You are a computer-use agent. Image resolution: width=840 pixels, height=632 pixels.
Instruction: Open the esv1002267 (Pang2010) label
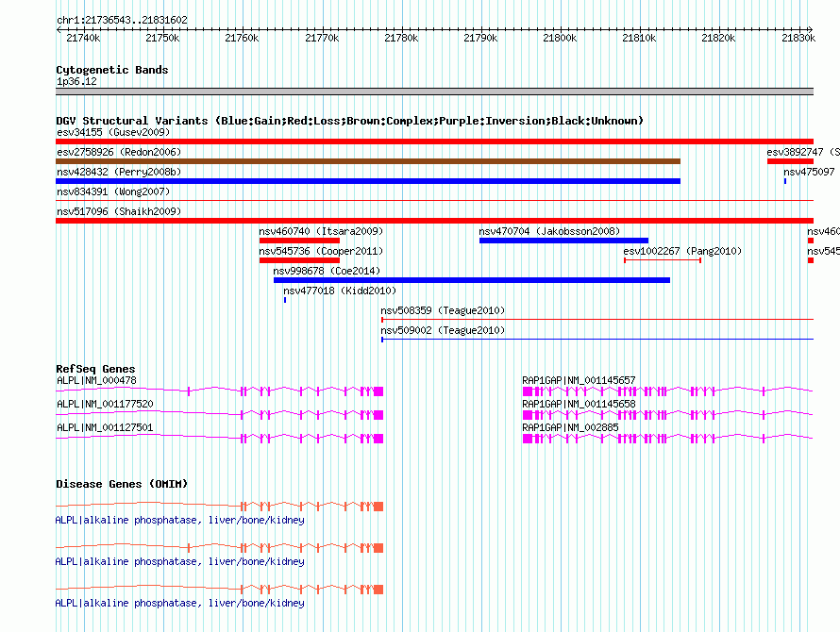pos(682,251)
